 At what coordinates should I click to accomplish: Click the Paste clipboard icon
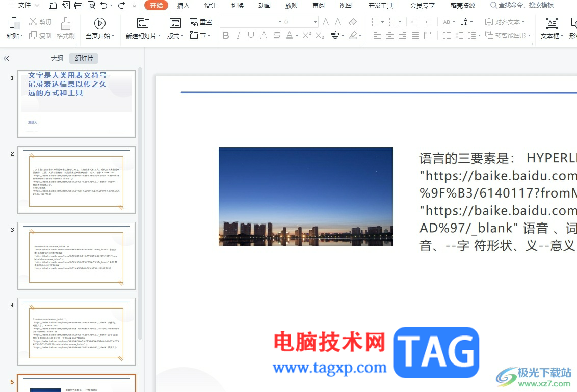point(15,23)
